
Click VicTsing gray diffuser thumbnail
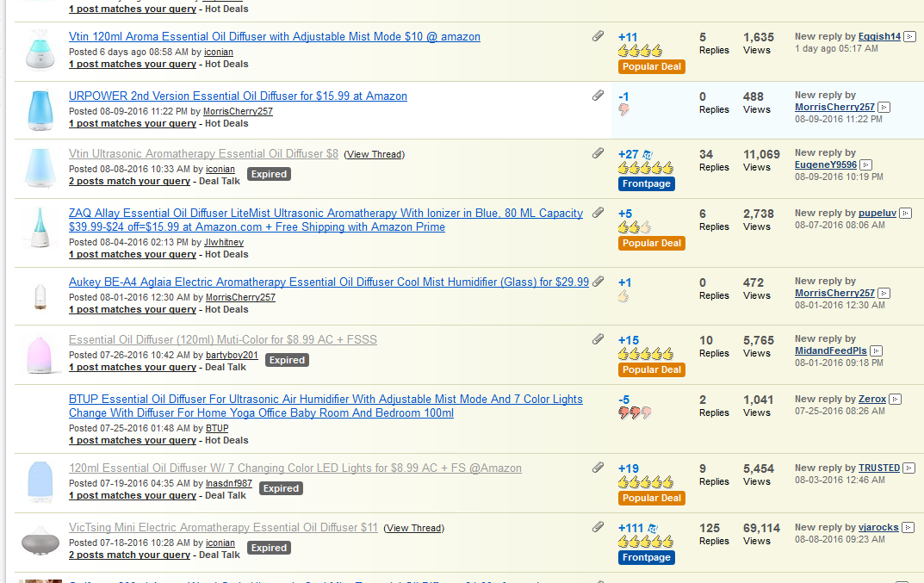[x=40, y=541]
